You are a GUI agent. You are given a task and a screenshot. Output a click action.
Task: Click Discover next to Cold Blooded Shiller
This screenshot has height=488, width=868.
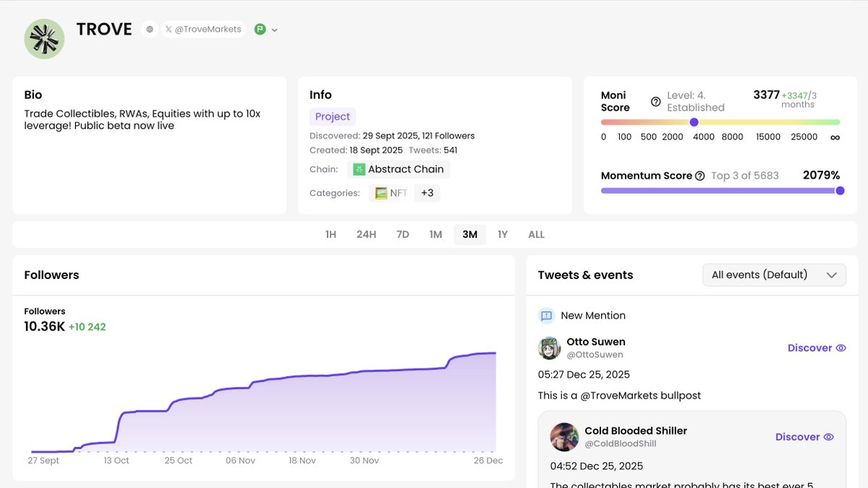tap(797, 437)
